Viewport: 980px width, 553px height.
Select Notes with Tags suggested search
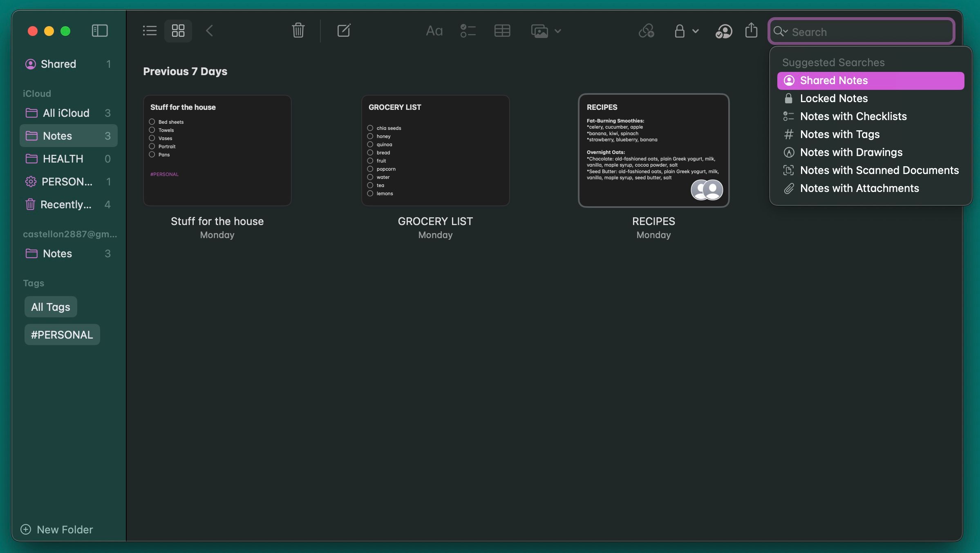point(840,134)
